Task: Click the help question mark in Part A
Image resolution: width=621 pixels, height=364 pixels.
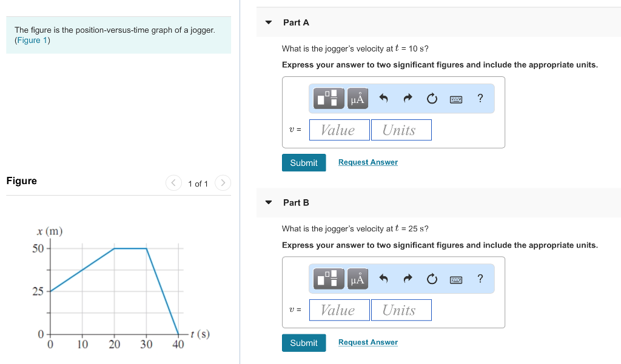Action: click(x=480, y=98)
